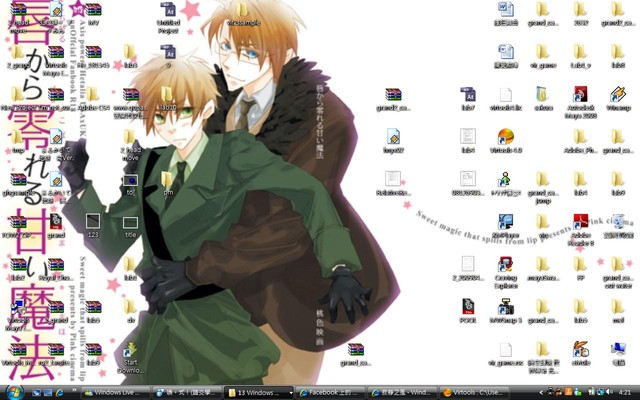Show hidden system tray icons
This screenshot has height=400, width=640.
click(x=542, y=393)
